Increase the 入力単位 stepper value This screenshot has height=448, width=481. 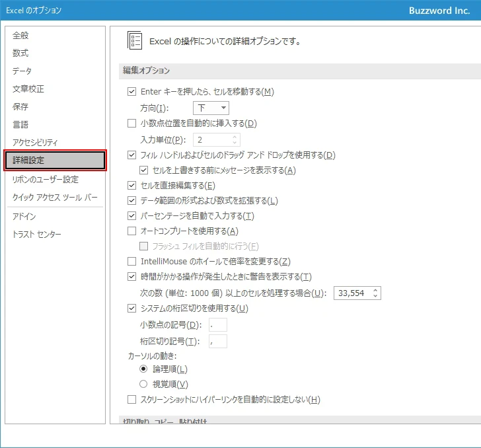click(235, 137)
